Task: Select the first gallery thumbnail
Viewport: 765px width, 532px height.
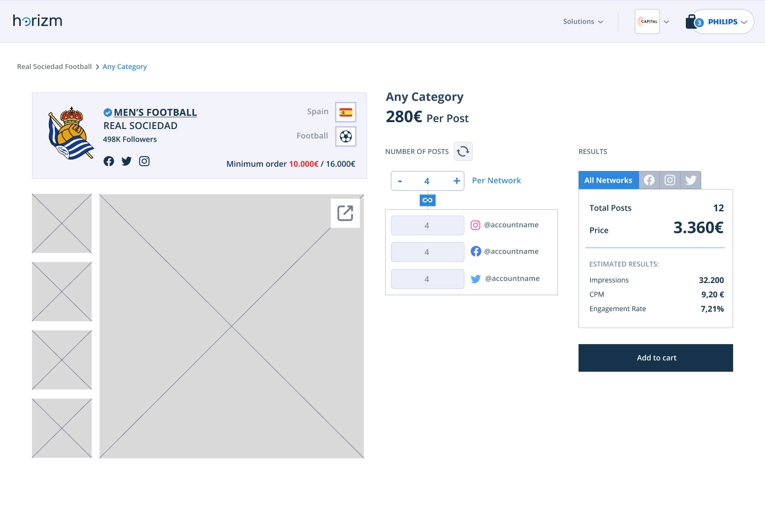Action: pos(62,224)
